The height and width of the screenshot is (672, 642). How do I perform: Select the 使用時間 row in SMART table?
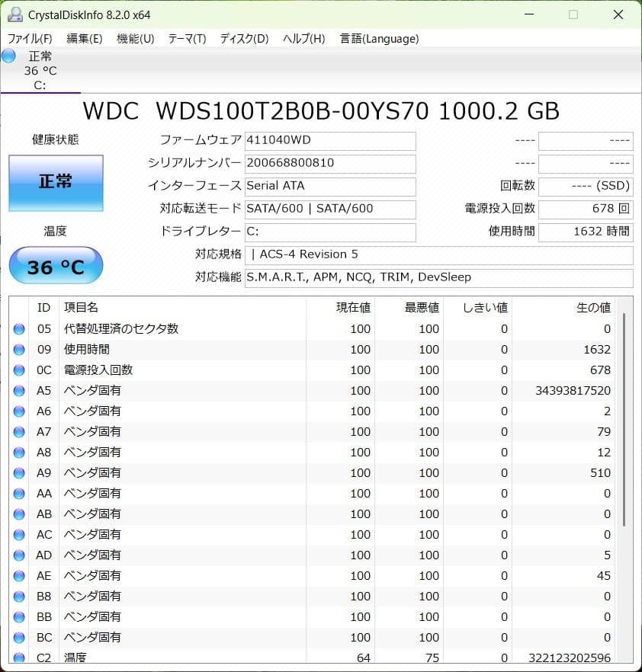(x=312, y=350)
